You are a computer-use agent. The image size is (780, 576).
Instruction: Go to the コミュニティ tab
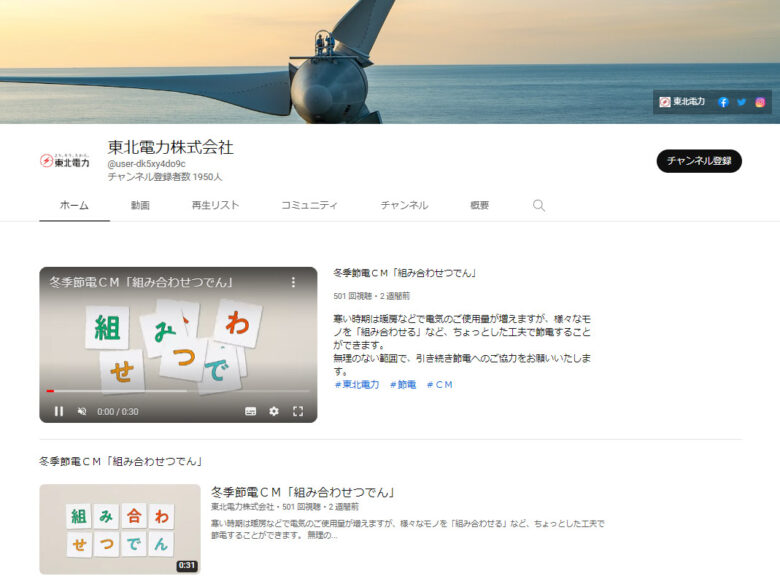309,205
